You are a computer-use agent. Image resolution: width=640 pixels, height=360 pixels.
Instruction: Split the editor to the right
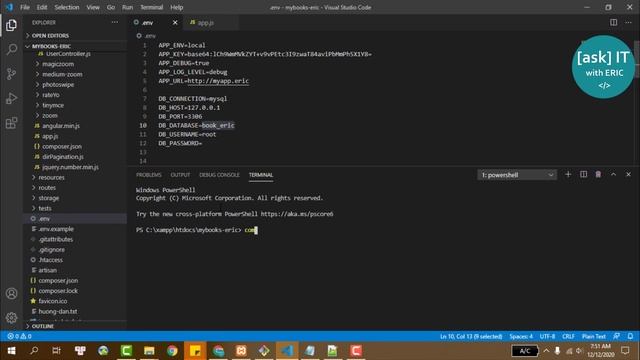point(613,22)
